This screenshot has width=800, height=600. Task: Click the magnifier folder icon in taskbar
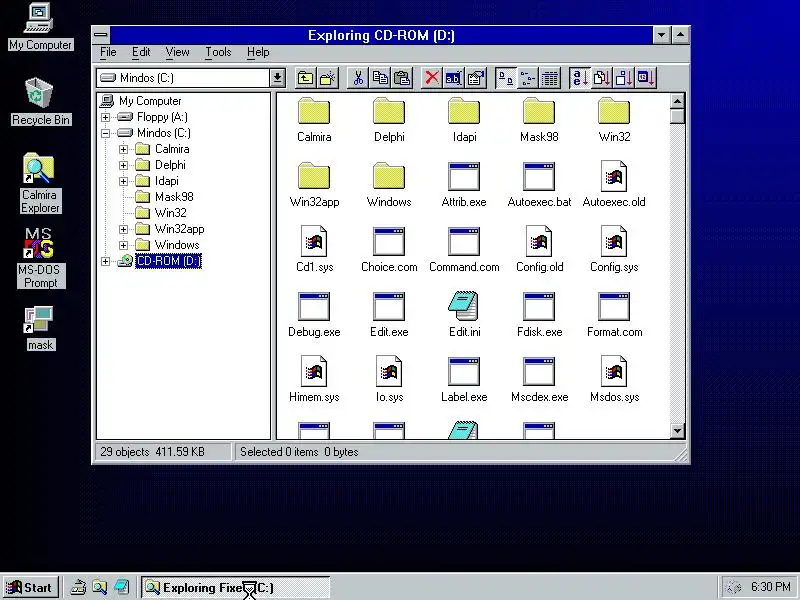coord(99,587)
